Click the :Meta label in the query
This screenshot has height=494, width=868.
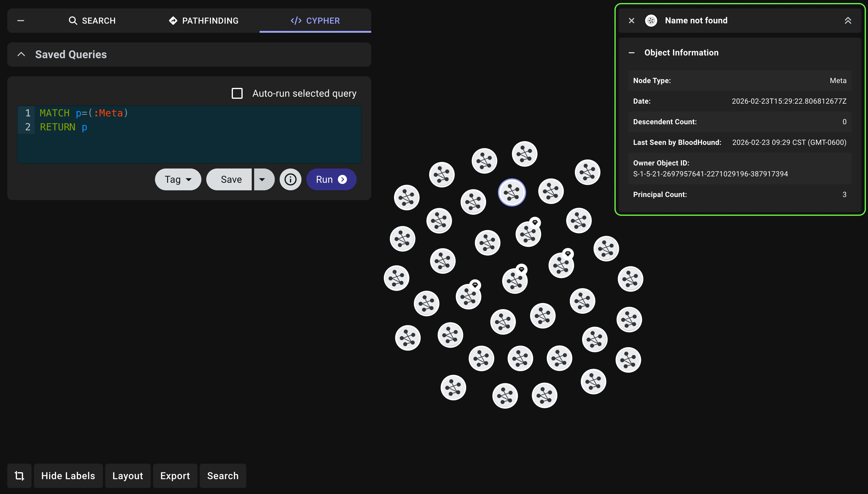108,113
